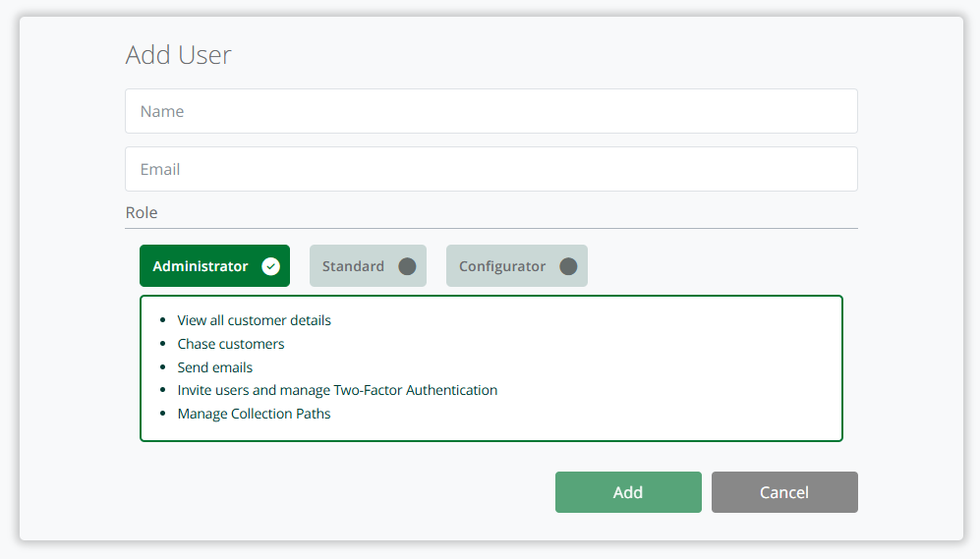Select the Administrator role button
Image resolution: width=980 pixels, height=559 pixels.
pos(202,266)
